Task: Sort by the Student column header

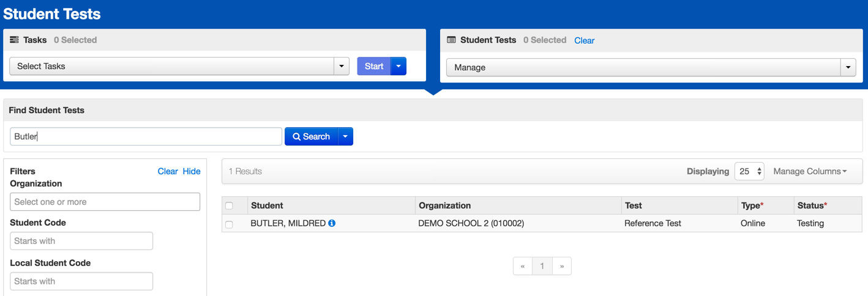Action: 267,205
